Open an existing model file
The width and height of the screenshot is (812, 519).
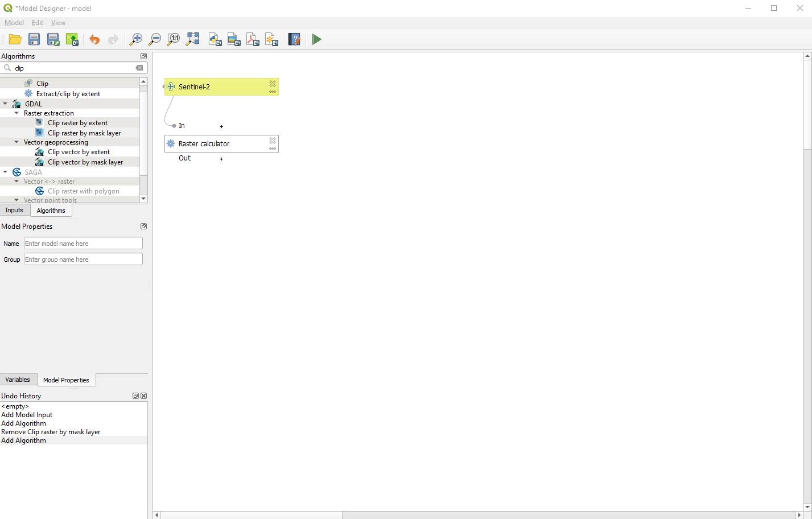pos(15,39)
